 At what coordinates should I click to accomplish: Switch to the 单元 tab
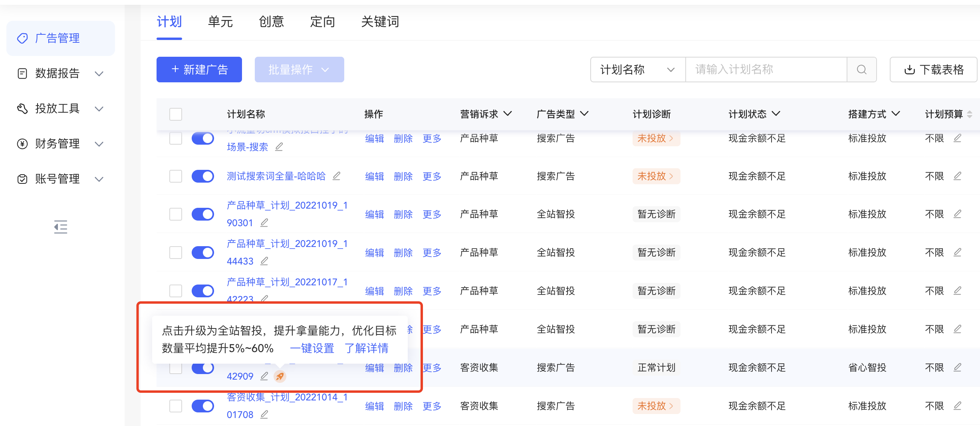pos(220,22)
